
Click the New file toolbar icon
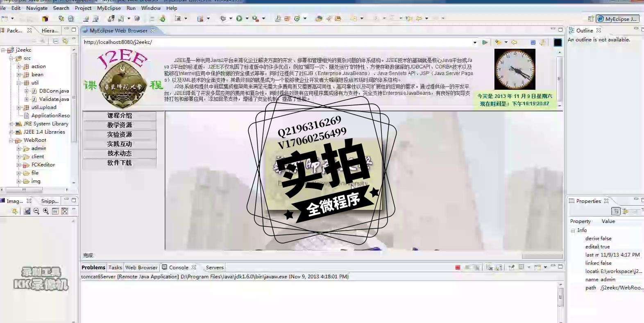(5, 18)
